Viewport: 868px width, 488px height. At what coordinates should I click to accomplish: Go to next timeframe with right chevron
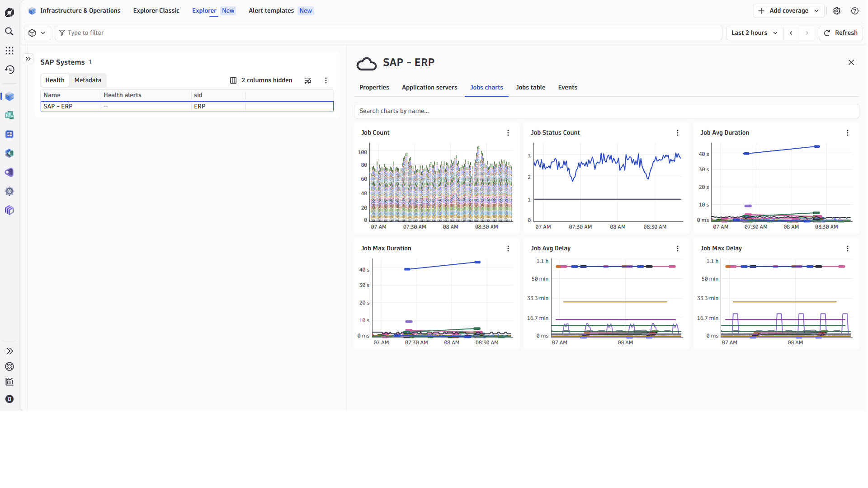(807, 33)
